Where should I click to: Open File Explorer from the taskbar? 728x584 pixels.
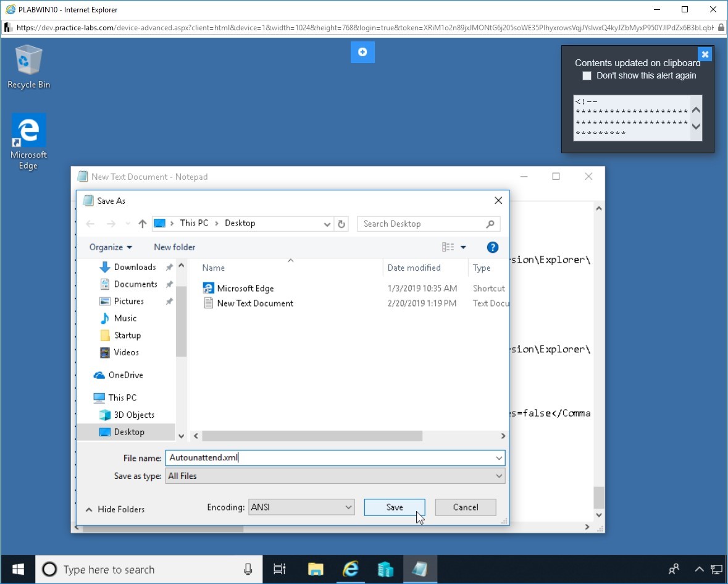316,569
